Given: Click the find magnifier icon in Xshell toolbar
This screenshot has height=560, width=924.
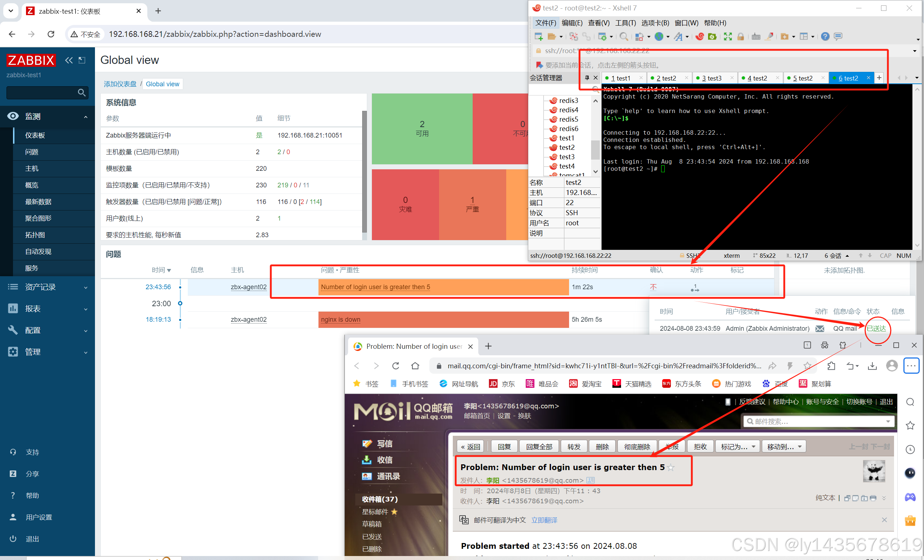Looking at the screenshot, I should tap(624, 36).
